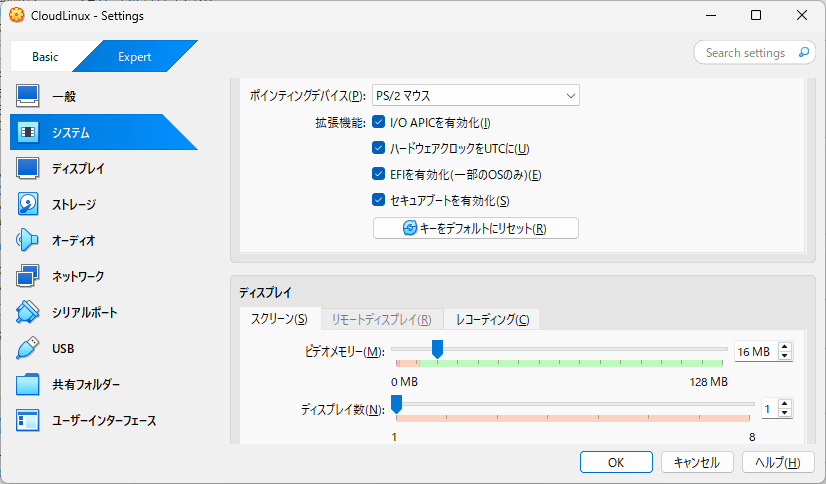The height and width of the screenshot is (484, 826).
Task: Select the ディスプレイ monitor icon in sidebar
Action: (27, 169)
